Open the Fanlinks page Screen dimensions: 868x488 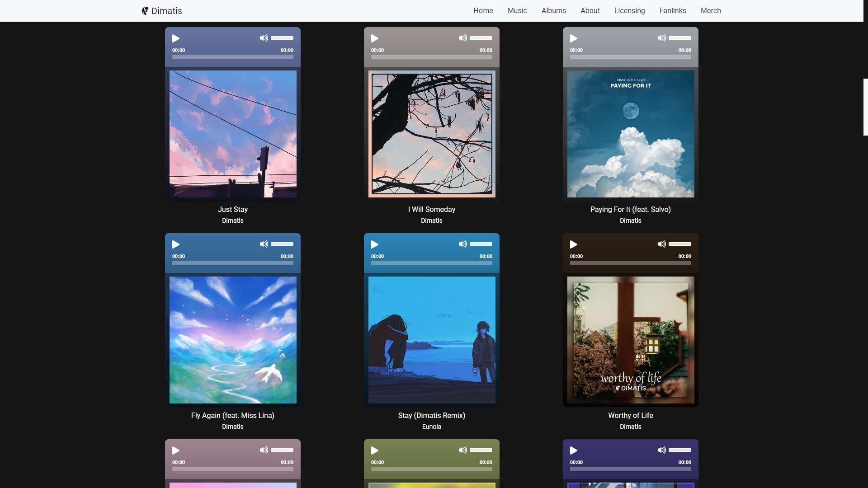(x=672, y=10)
